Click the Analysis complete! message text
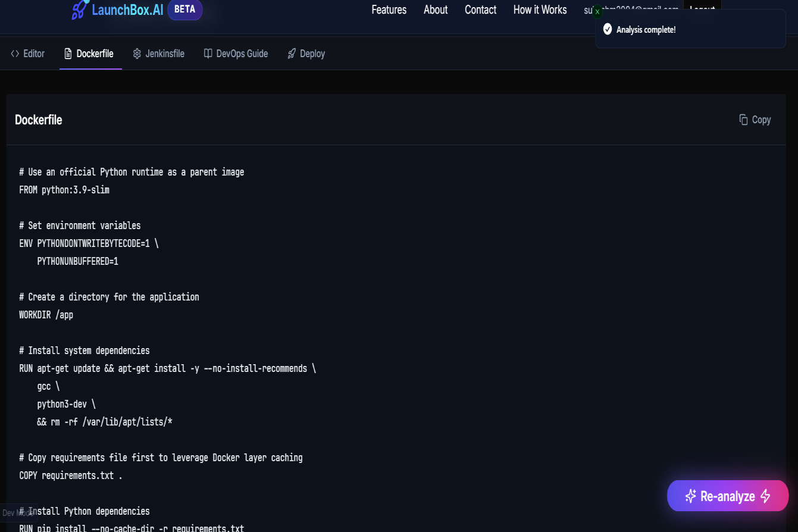 [x=646, y=29]
